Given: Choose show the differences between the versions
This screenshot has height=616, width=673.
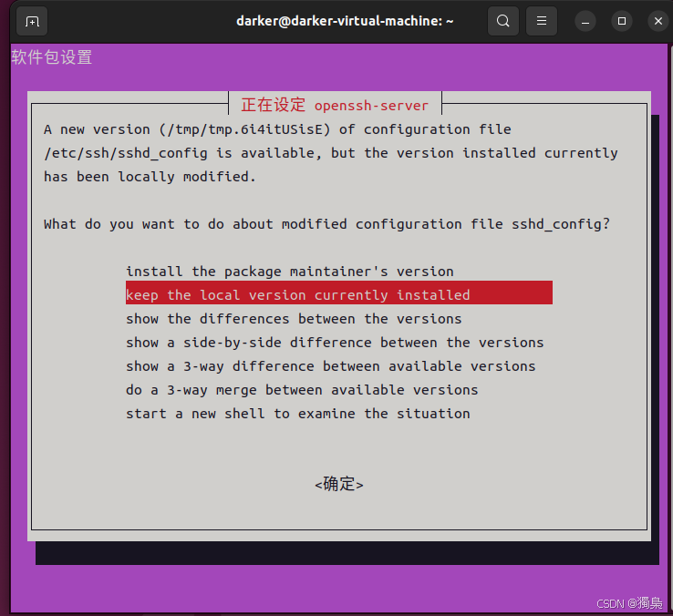Looking at the screenshot, I should pos(294,319).
